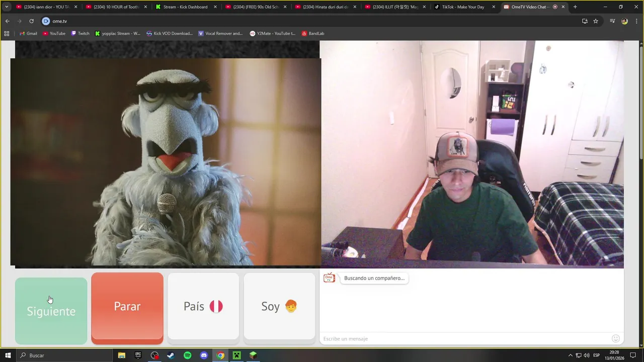The width and height of the screenshot is (644, 362).
Task: Open the emoji picker in the chat box
Action: coord(616,338)
